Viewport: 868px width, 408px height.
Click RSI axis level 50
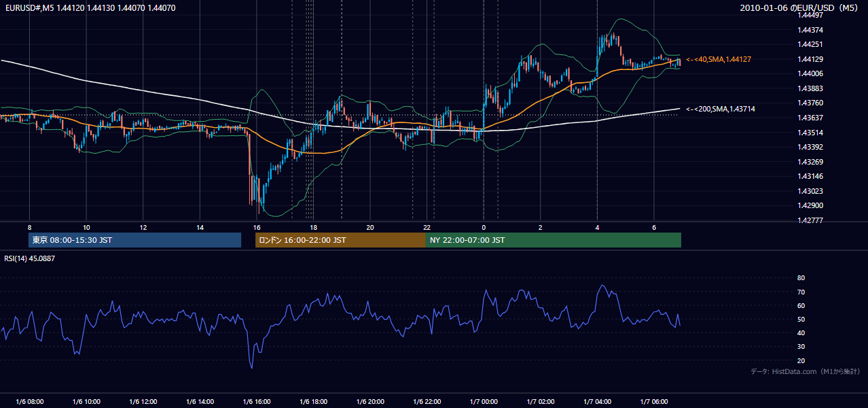[x=801, y=320]
